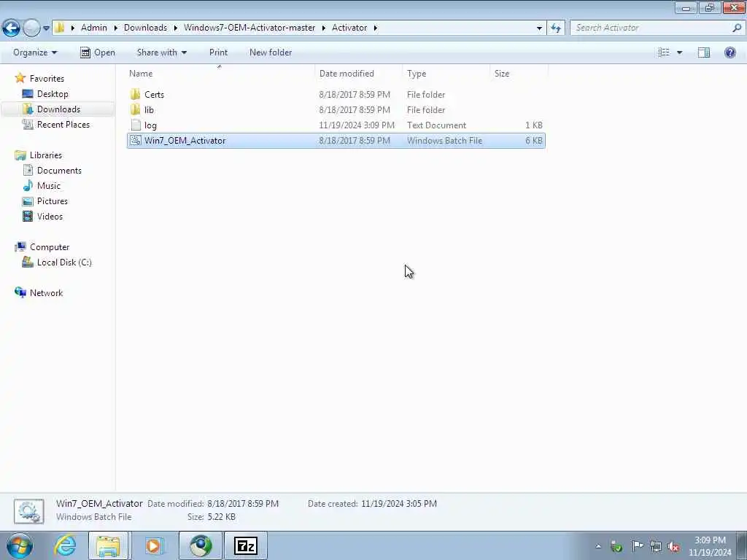This screenshot has width=747, height=560.
Task: Expand the arrow after Activator in the breadcrumb
Action: [x=376, y=28]
